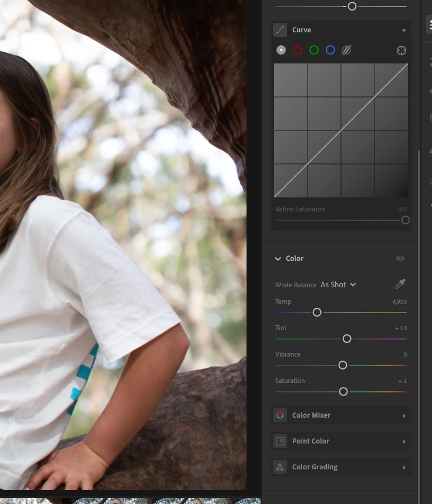Click the Temp slider handle
432x504 pixels.
317,313
